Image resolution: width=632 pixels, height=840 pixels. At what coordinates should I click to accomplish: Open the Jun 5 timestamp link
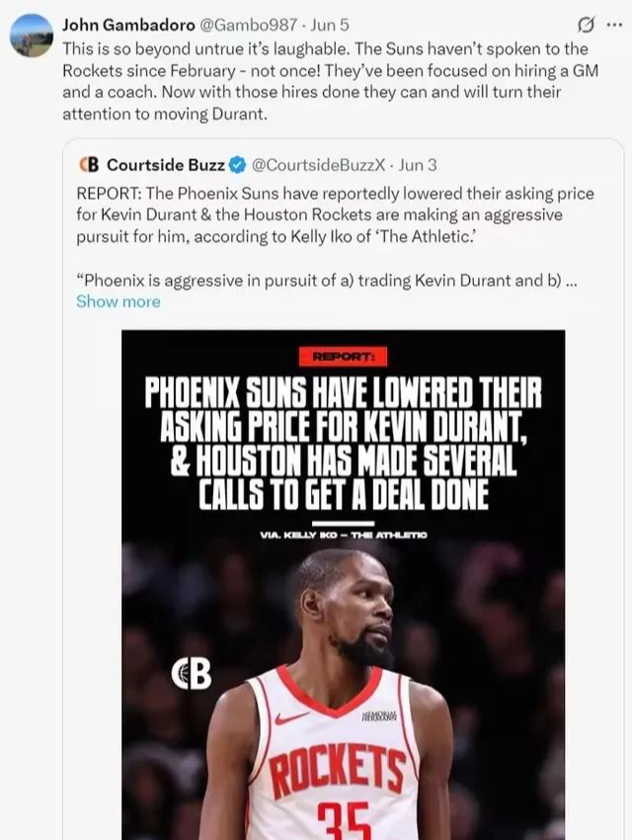[330, 25]
